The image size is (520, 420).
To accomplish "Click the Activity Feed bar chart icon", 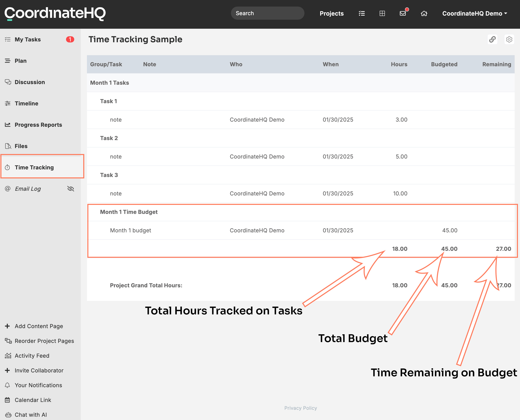I will coord(8,356).
